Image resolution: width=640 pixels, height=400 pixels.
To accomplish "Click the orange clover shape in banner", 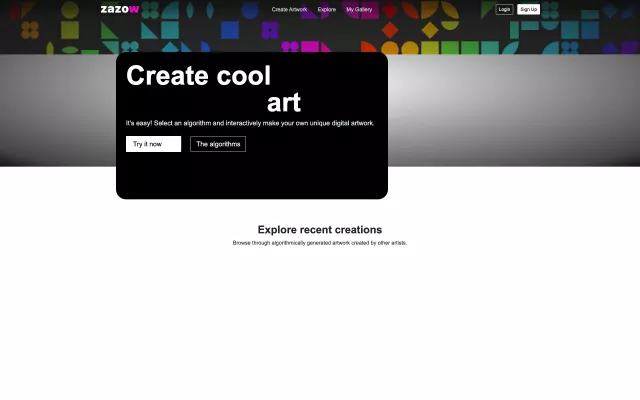I will (x=30, y=30).
